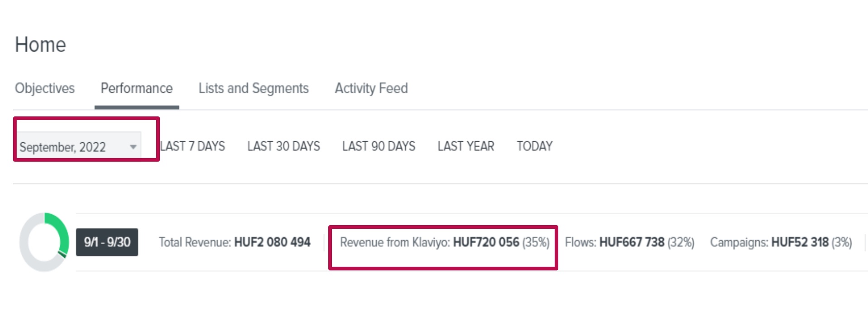This screenshot has width=868, height=323.
Task: Click the month selector dropdown arrow
Action: pyautogui.click(x=133, y=147)
